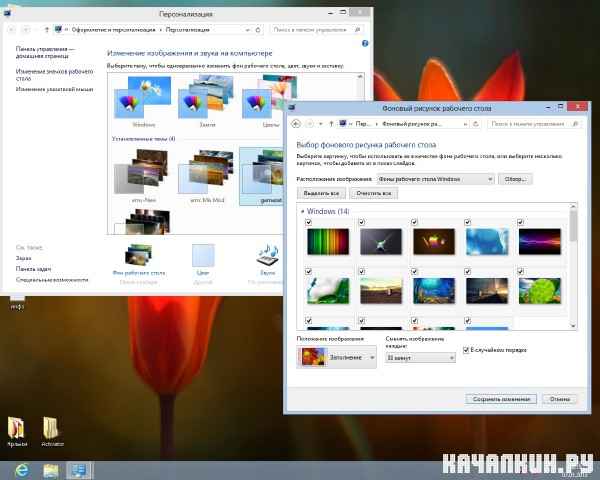600x480 pixels.
Task: Launch Internet Explorer from the taskbar
Action: pos(22,470)
